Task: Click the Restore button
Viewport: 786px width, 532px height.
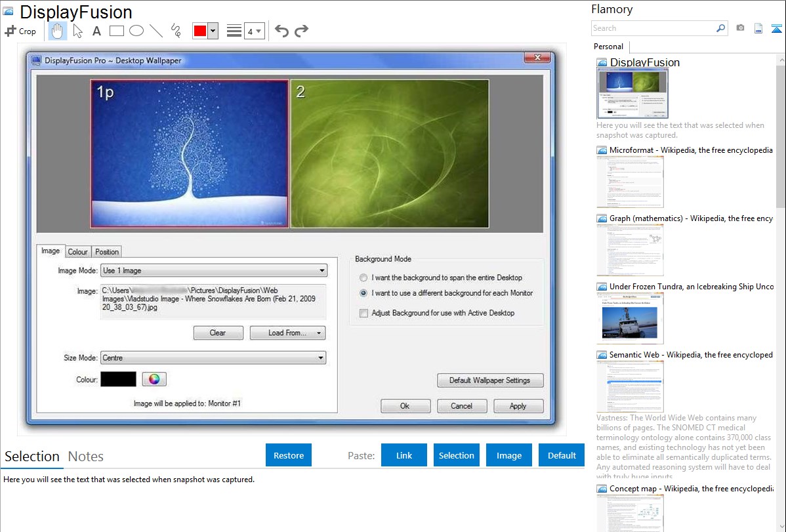Action: (289, 455)
